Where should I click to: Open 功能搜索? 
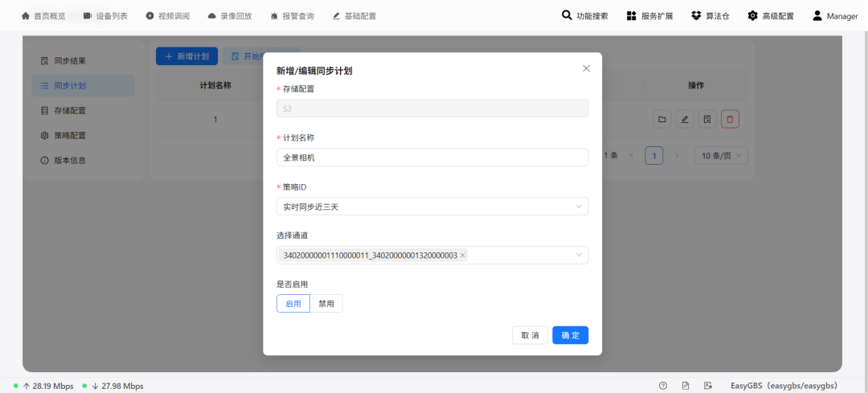click(x=592, y=16)
